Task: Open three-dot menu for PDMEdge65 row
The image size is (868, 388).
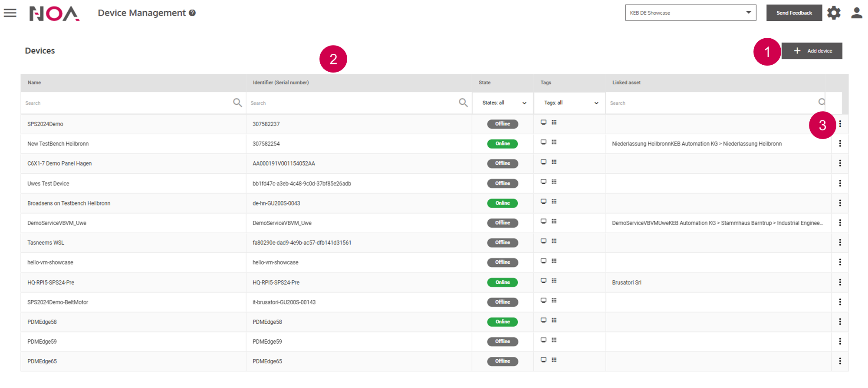Action: click(x=840, y=361)
